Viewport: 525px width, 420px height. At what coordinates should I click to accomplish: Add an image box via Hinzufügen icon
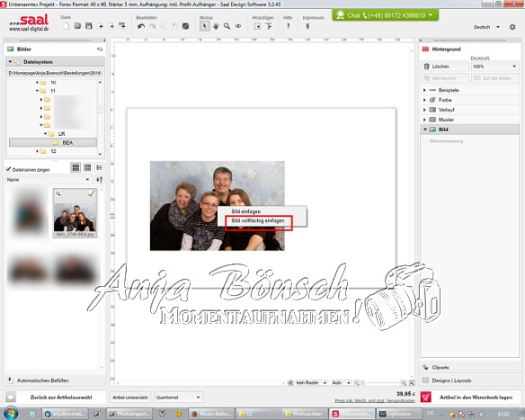pyautogui.click(x=257, y=26)
